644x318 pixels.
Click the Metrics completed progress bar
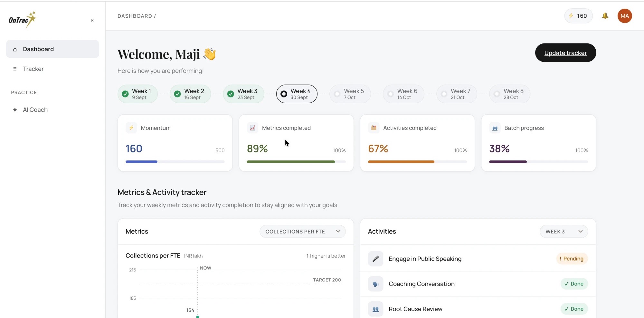click(x=296, y=162)
